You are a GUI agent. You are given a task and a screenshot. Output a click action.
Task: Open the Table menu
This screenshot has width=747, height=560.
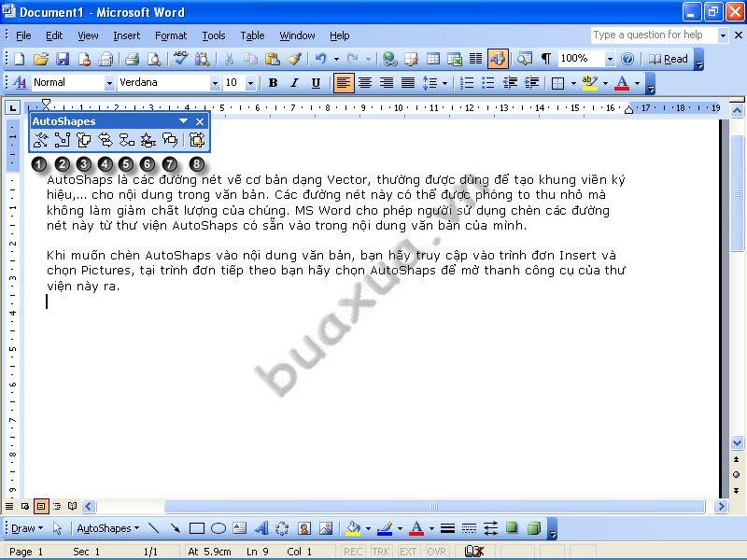pyautogui.click(x=252, y=35)
